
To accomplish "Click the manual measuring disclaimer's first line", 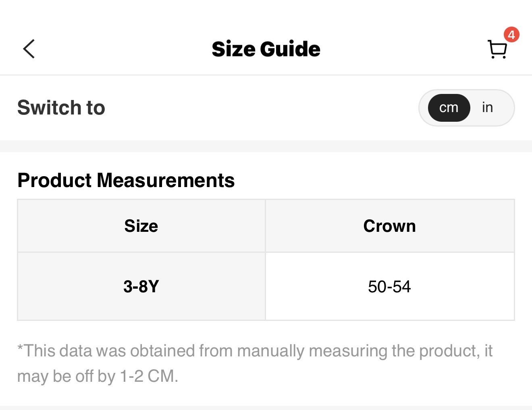I will [x=255, y=351].
